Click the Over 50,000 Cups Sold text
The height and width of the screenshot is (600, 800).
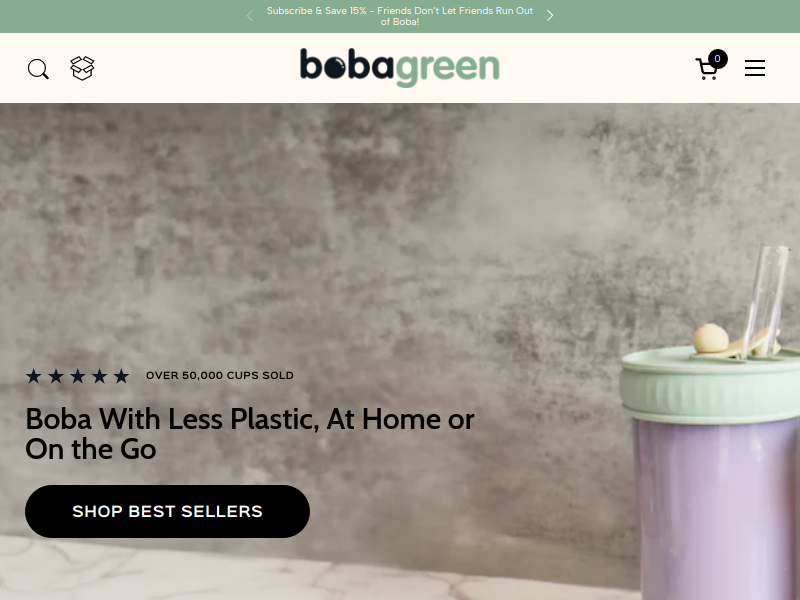pos(219,376)
